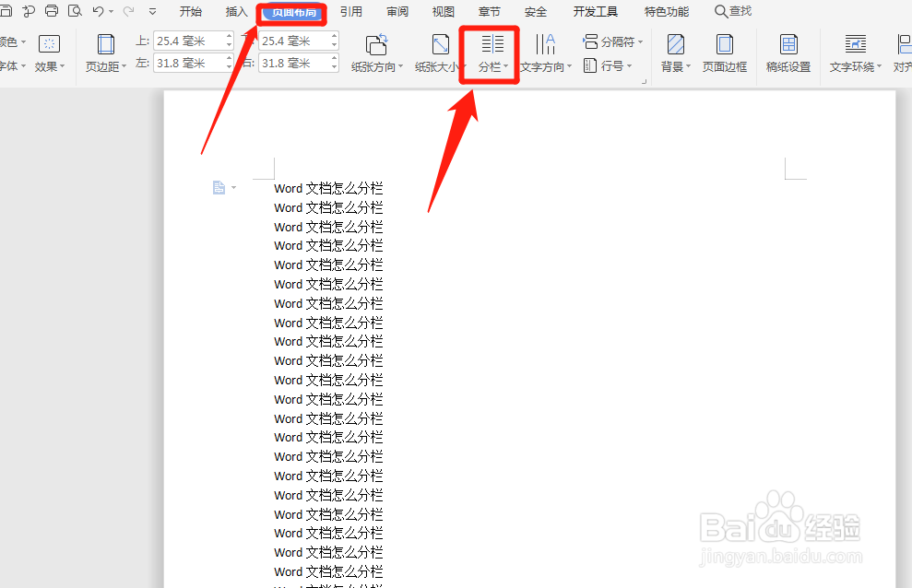Image resolution: width=912 pixels, height=588 pixels.
Task: Expand the 背景 dropdown arrow
Action: (689, 66)
